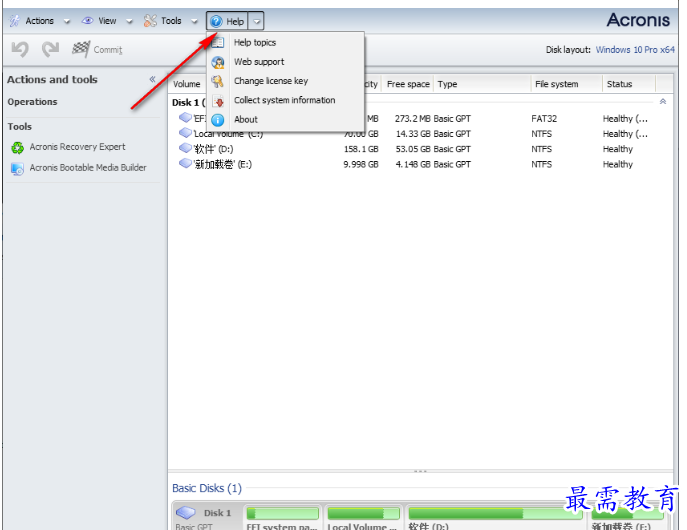Click the 4.148 GB free space cell
This screenshot has width=687, height=530.
(x=413, y=164)
